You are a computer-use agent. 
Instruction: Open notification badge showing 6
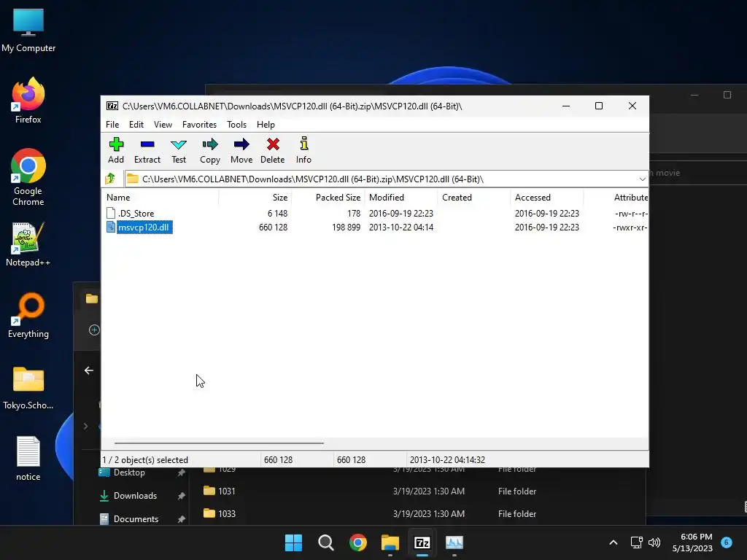pyautogui.click(x=727, y=542)
